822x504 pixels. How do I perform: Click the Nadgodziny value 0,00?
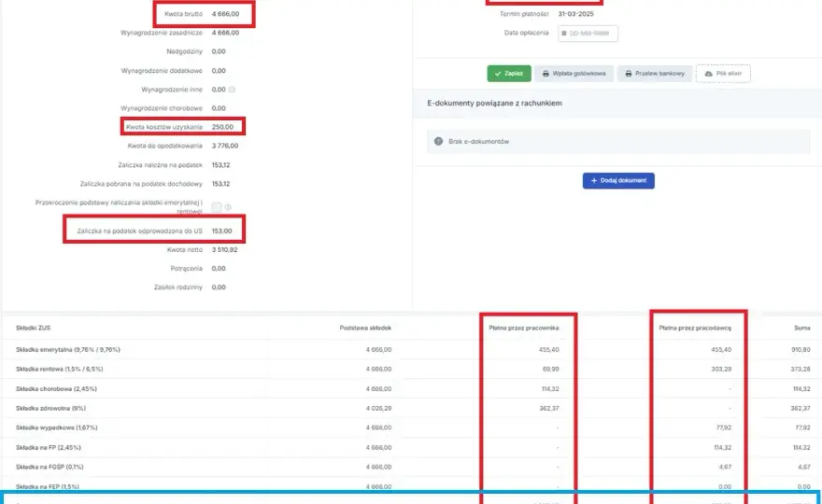[x=219, y=52]
